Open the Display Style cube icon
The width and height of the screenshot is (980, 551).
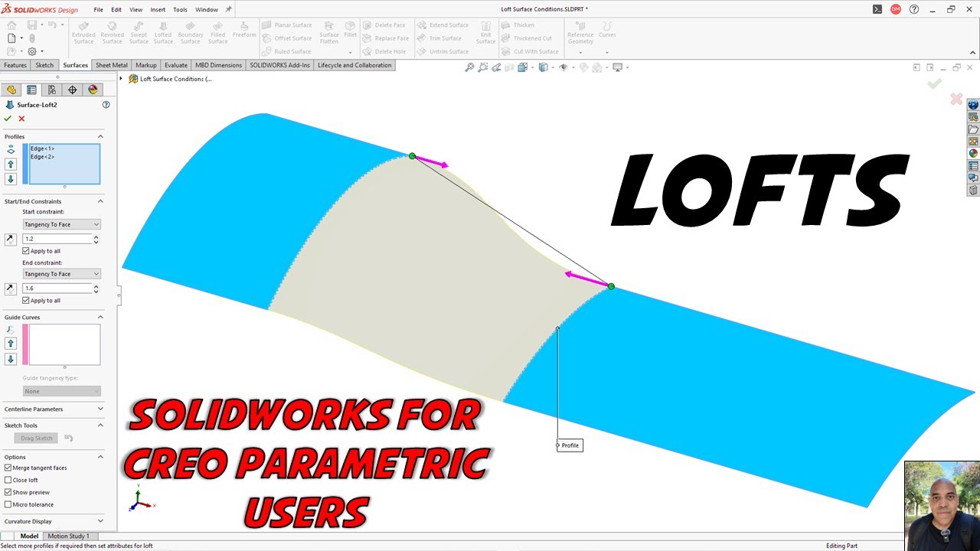[544, 67]
